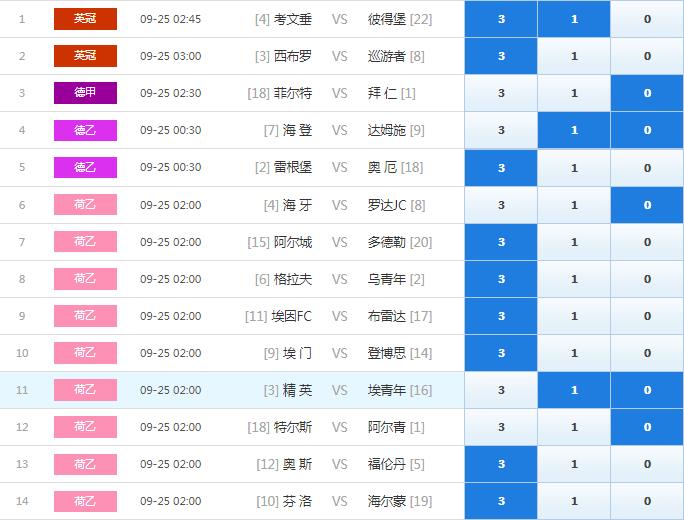This screenshot has width=684, height=520.
Task: Click the 德乙 tag for 雷根堡 match
Action: (85, 168)
